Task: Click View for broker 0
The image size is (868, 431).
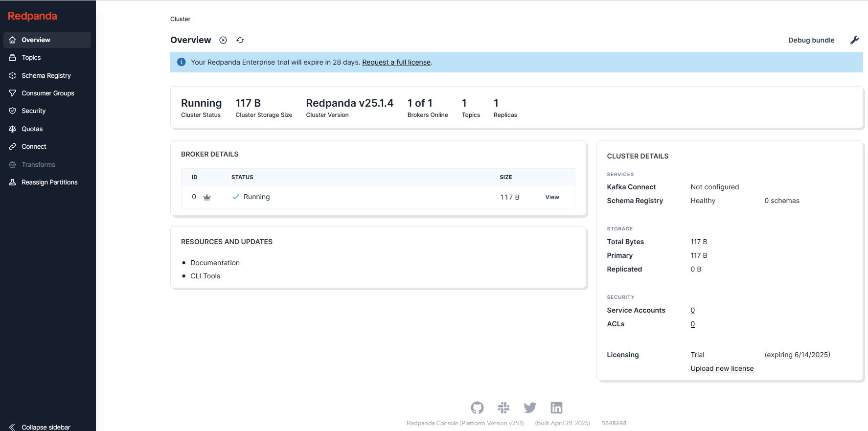Action: click(x=552, y=197)
